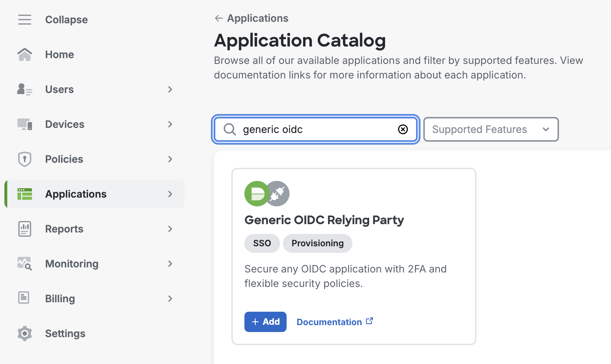Click the Generic OIDC Relying Party logo
Screen dimensions: 611x364
tap(267, 194)
